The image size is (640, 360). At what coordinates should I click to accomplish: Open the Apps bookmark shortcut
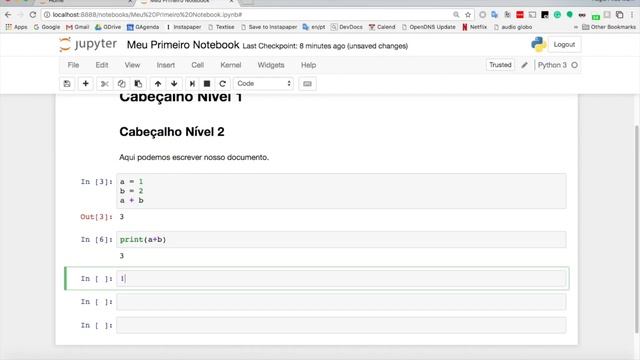point(16,27)
